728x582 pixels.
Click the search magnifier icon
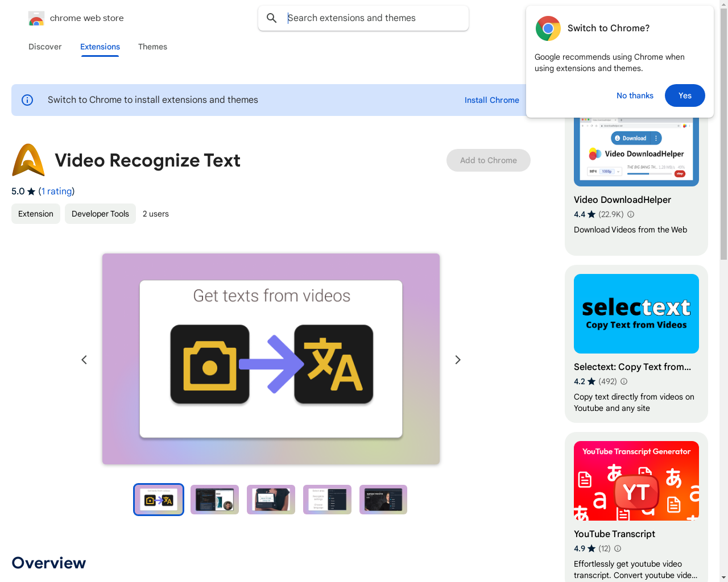point(272,18)
